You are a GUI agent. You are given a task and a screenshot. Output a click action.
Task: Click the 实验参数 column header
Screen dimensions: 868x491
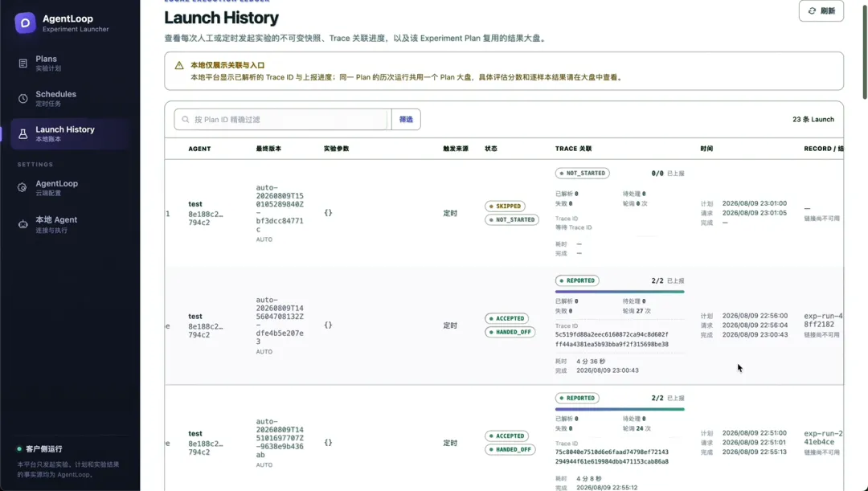pos(336,149)
